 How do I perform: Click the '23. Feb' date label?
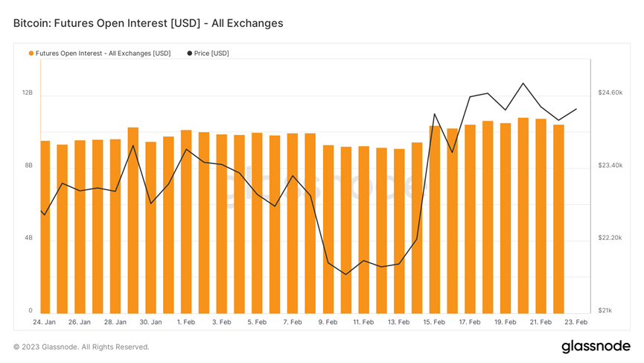(x=576, y=322)
